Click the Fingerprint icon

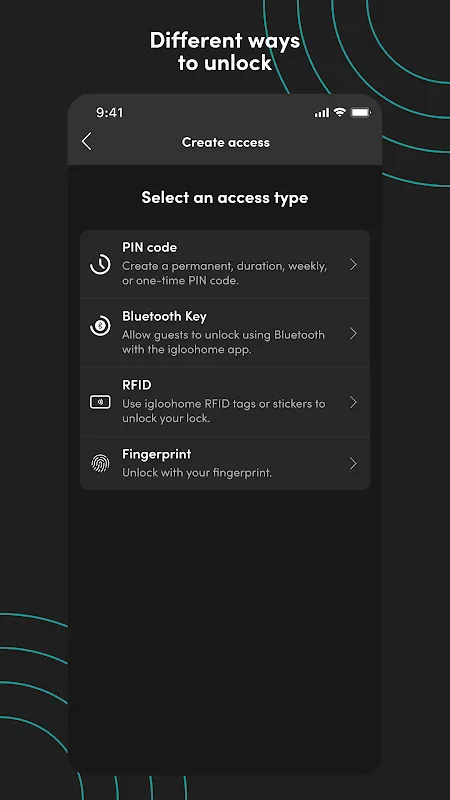[100, 463]
